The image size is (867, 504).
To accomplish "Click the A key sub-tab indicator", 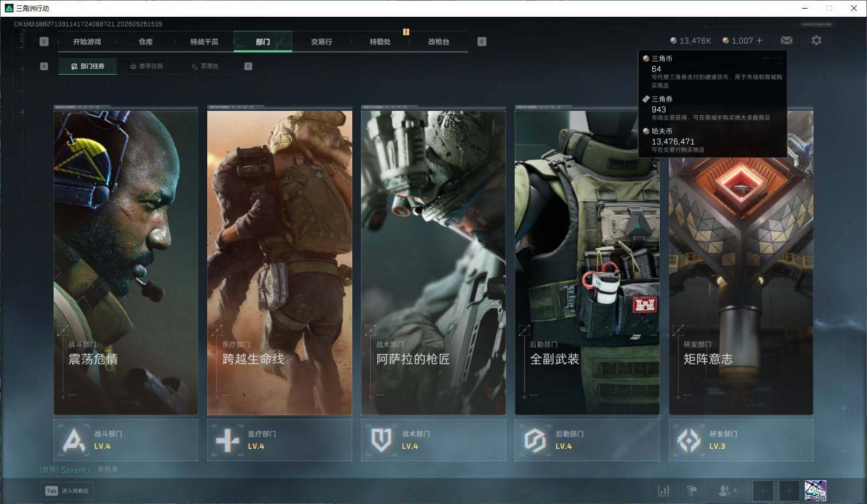I will point(44,66).
